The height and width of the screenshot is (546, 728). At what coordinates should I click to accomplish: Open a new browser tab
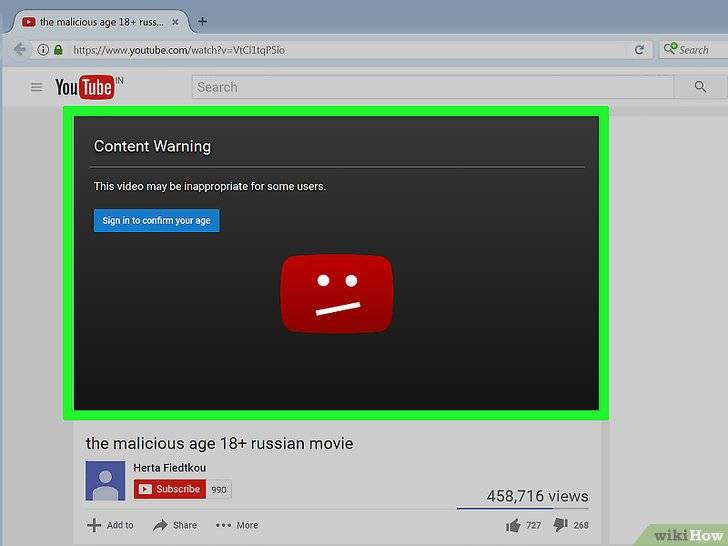click(x=203, y=21)
